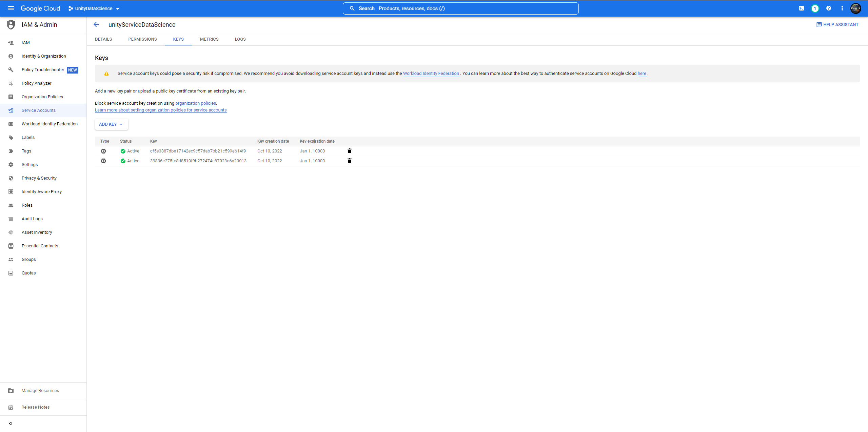This screenshot has width=868, height=432.
Task: Open Learn more about setting organization policies link
Action: (x=161, y=110)
